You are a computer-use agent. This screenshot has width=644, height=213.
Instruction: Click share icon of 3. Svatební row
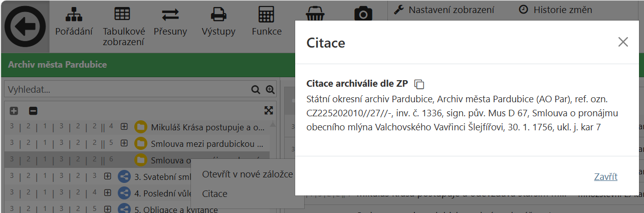tap(124, 176)
